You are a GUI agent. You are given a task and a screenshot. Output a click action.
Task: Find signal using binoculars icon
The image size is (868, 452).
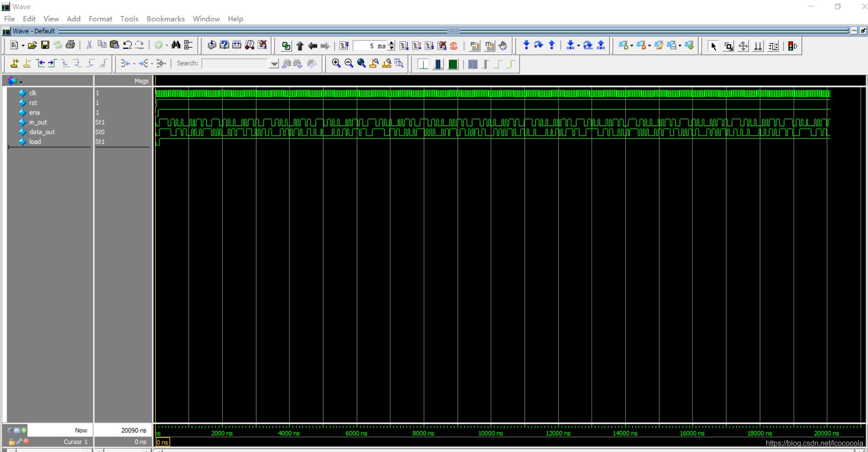pos(176,45)
